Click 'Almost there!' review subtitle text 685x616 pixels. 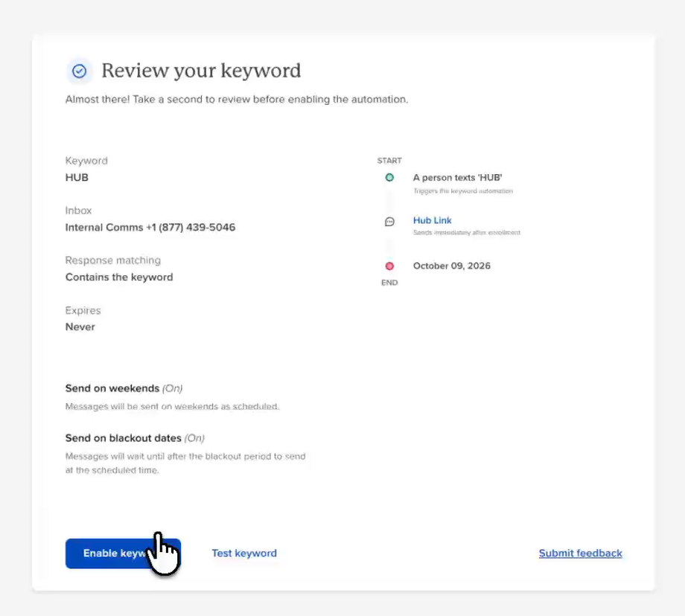237,100
